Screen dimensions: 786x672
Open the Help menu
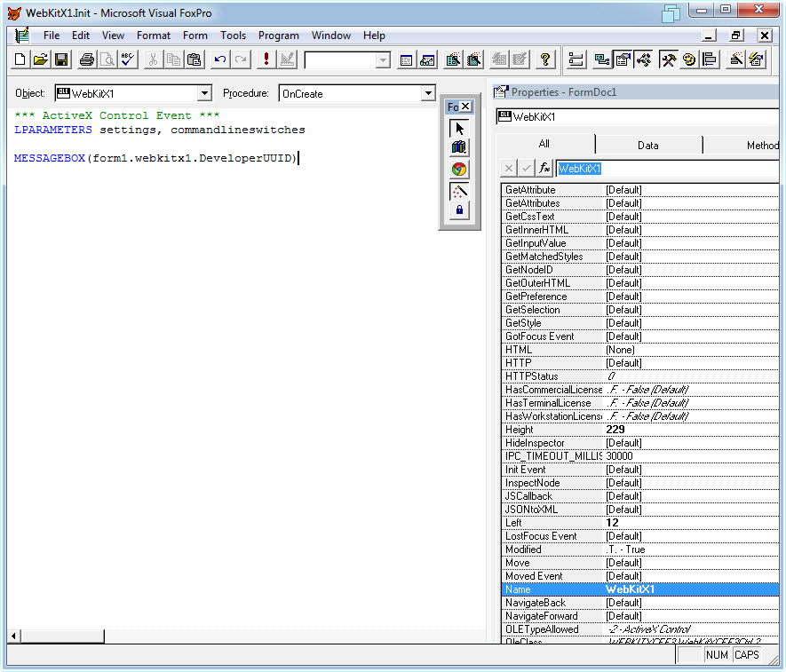click(374, 36)
